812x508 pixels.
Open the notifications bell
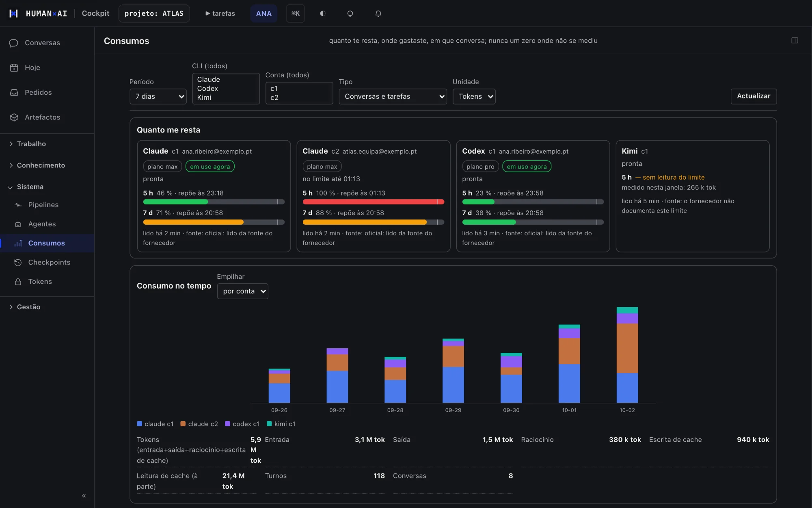click(378, 13)
